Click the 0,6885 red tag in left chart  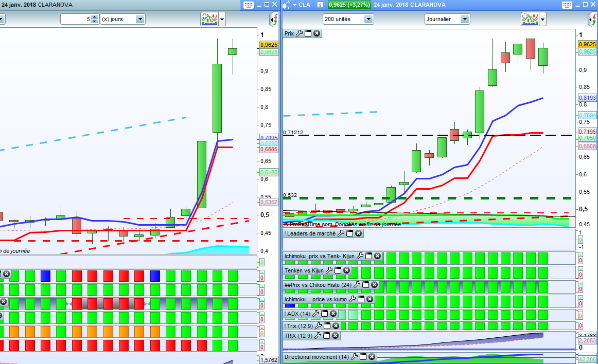269,150
